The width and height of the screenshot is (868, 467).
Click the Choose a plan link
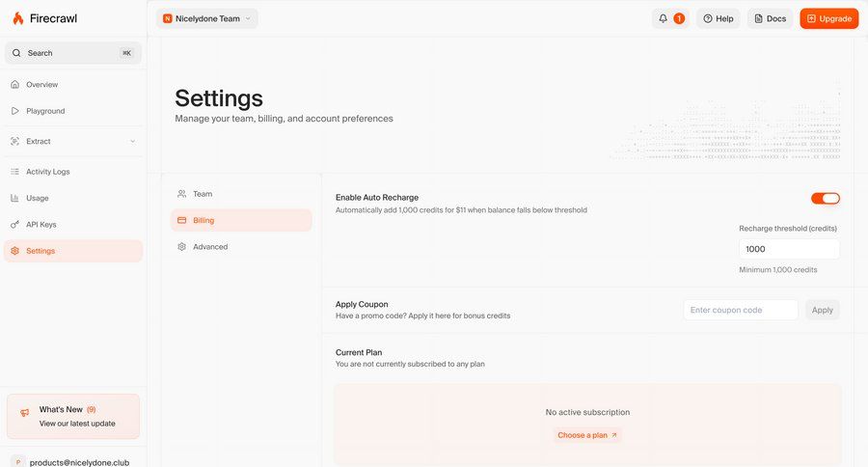tap(587, 435)
